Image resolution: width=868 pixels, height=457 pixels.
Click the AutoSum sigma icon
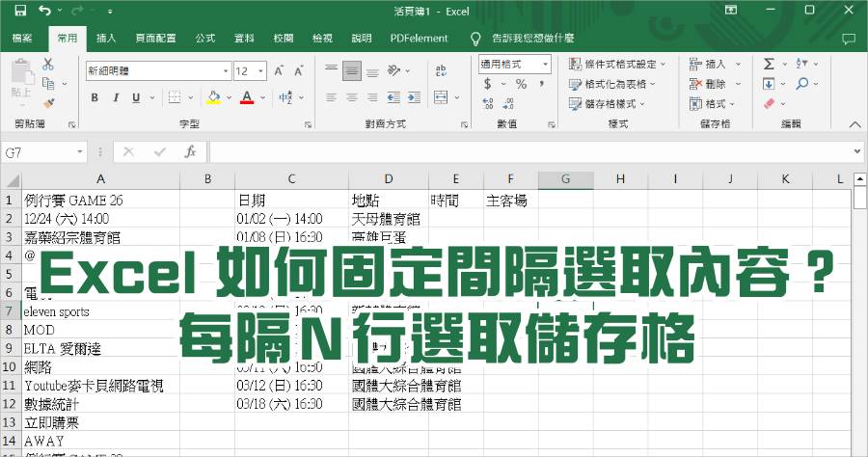tap(769, 64)
